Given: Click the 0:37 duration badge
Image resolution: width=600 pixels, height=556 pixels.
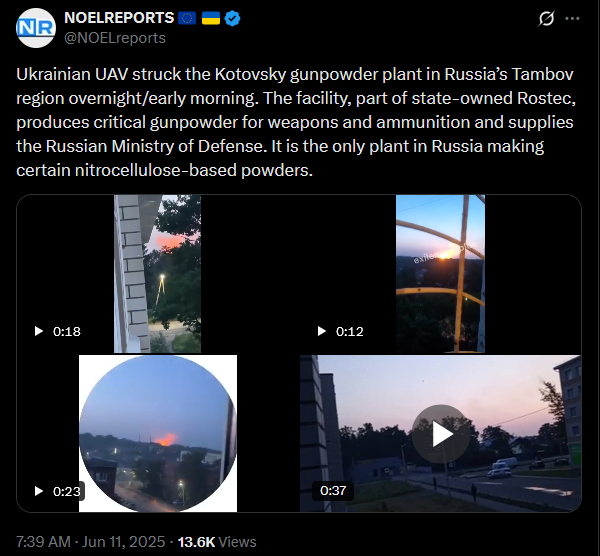Looking at the screenshot, I should (x=333, y=491).
